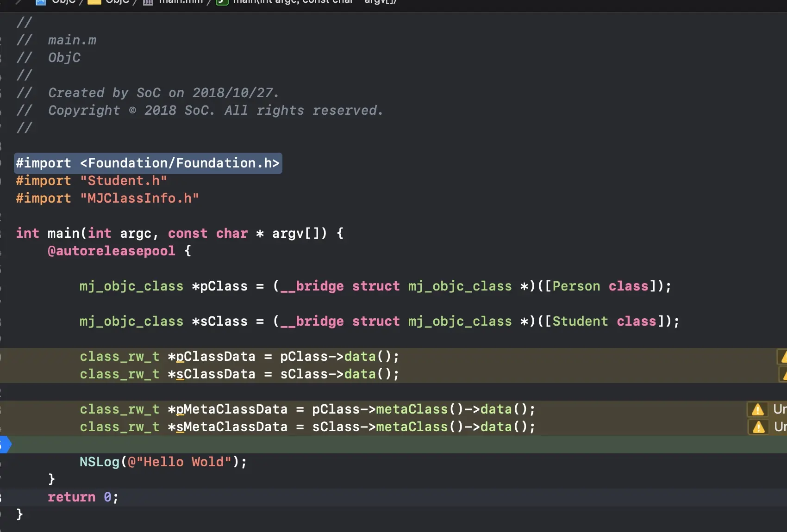Click the warning icon on the pMetaClassData line

(x=758, y=409)
